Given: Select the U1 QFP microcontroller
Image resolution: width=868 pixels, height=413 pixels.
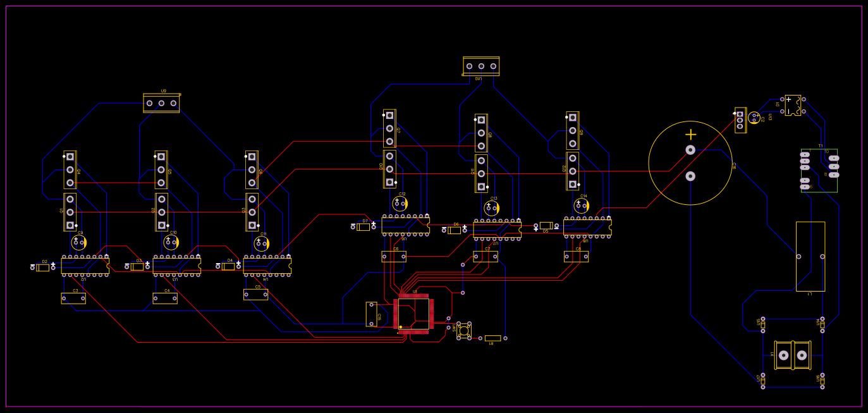Looking at the screenshot, I should pos(413,314).
